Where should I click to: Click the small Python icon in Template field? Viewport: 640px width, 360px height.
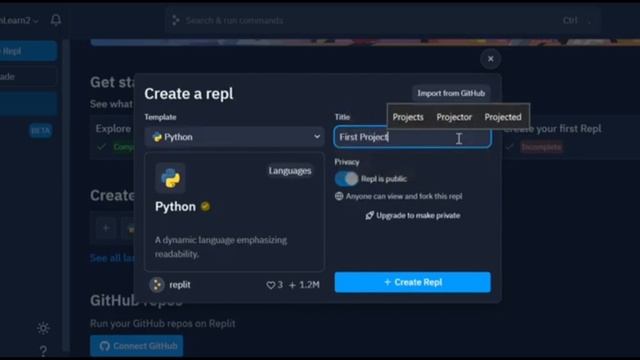157,137
